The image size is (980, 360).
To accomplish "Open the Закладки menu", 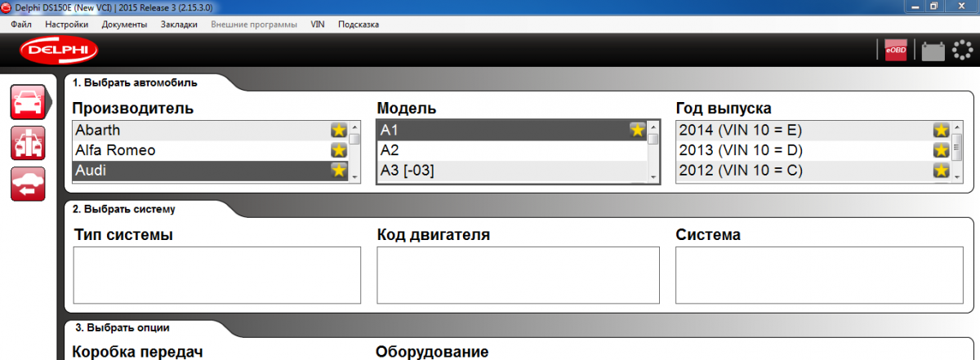I will 179,24.
